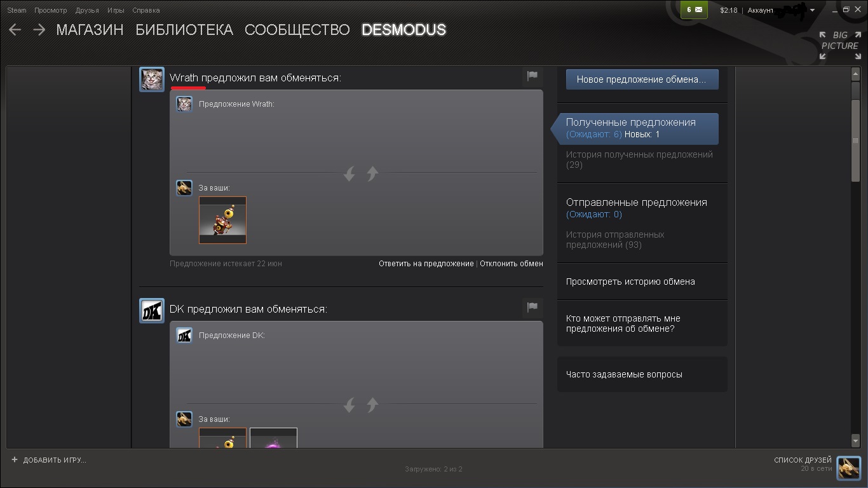Click ДОБАВИТЬ ИГРУ... label
The width and height of the screenshot is (868, 488).
[55, 460]
